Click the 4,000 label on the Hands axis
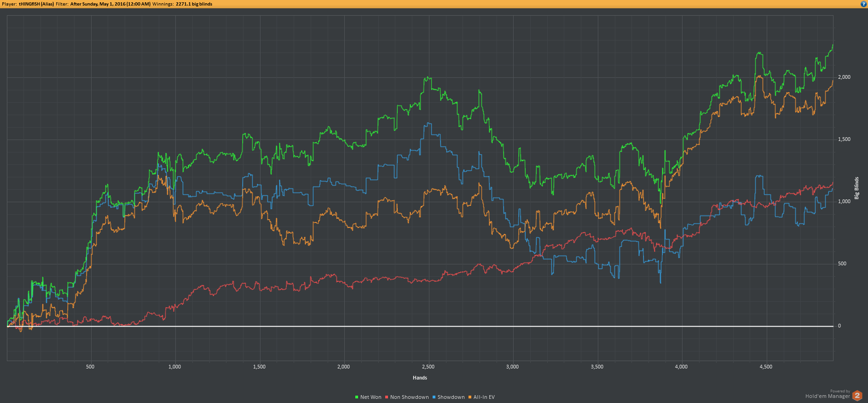868x403 pixels. point(681,367)
